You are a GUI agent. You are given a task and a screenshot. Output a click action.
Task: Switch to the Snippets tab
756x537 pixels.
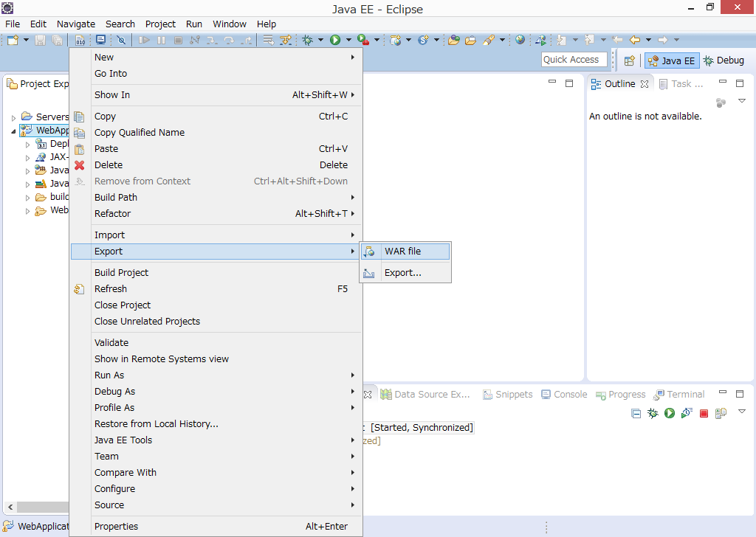(x=508, y=395)
